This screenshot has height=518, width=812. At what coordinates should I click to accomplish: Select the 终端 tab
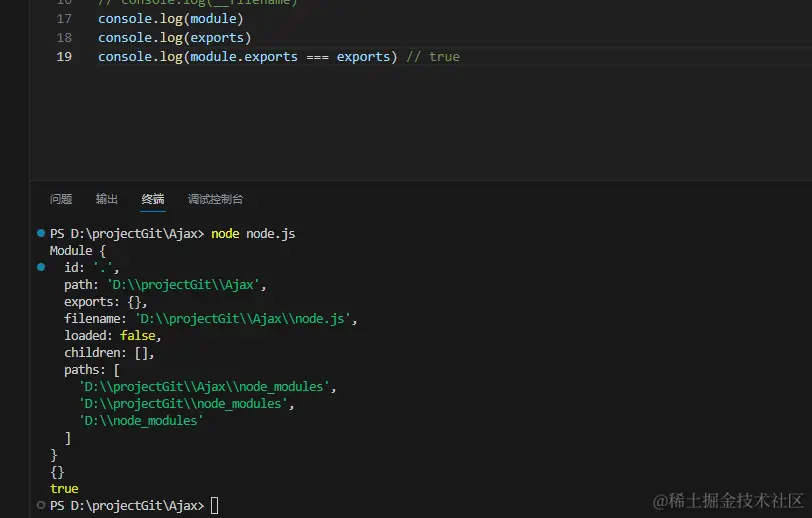(153, 199)
